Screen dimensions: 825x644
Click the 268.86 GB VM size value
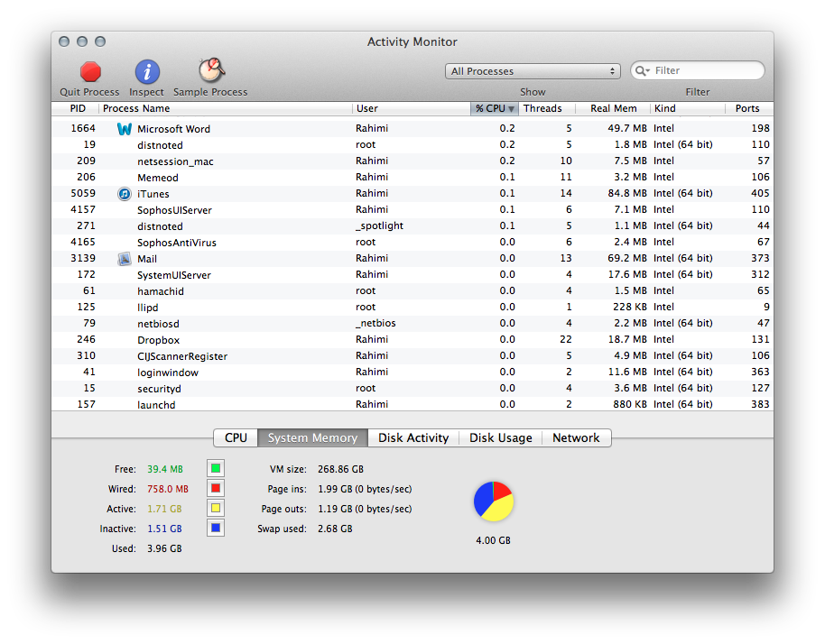pyautogui.click(x=341, y=469)
